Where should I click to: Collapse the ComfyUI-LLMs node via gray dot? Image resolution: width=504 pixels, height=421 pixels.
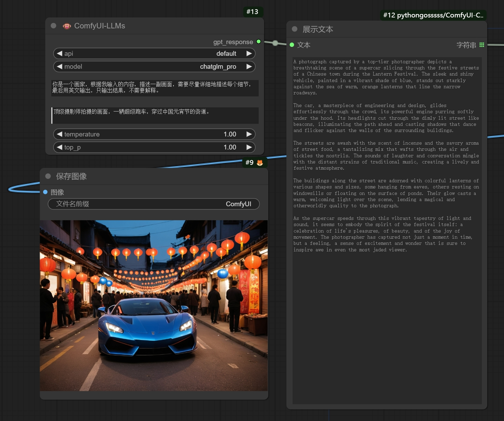(x=53, y=26)
